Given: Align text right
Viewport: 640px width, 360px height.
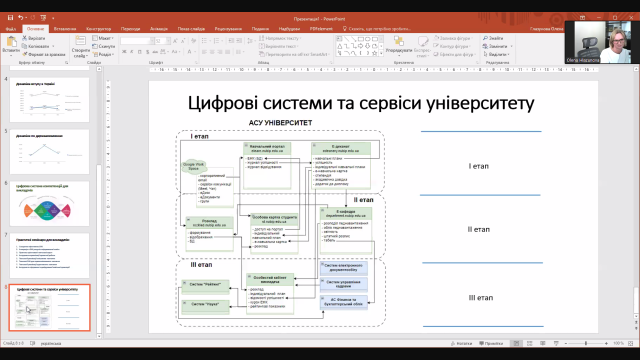Looking at the screenshot, I should [x=220, y=52].
